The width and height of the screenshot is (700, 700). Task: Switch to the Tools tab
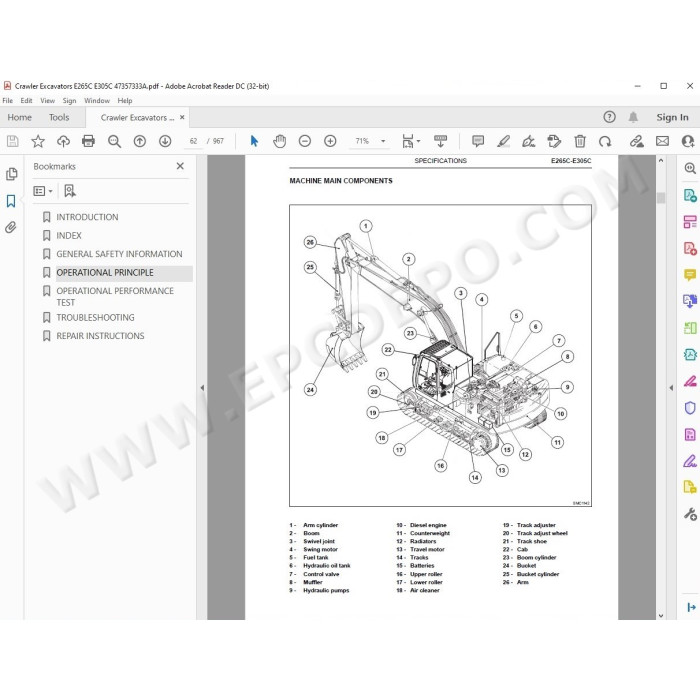59,117
